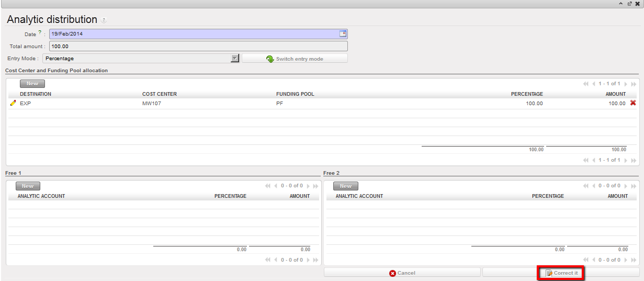
Task: Go to last page in Free 2 top pager
Action: tap(634, 186)
